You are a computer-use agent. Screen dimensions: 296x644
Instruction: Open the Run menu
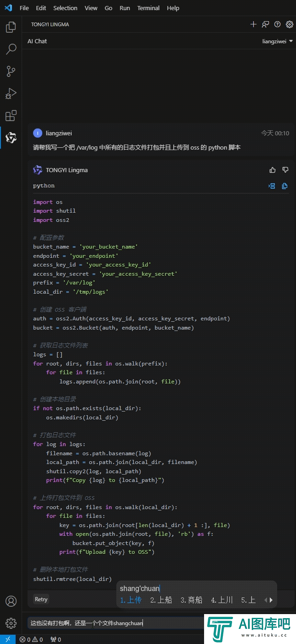pos(125,8)
